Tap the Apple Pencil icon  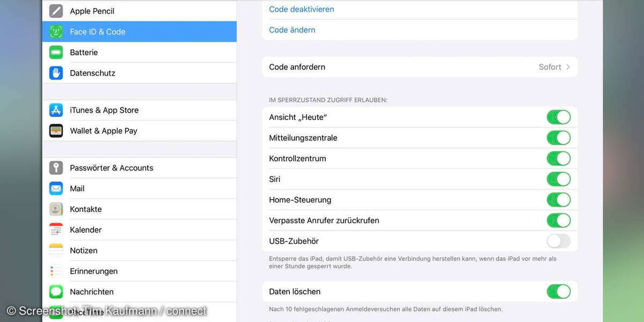click(56, 11)
